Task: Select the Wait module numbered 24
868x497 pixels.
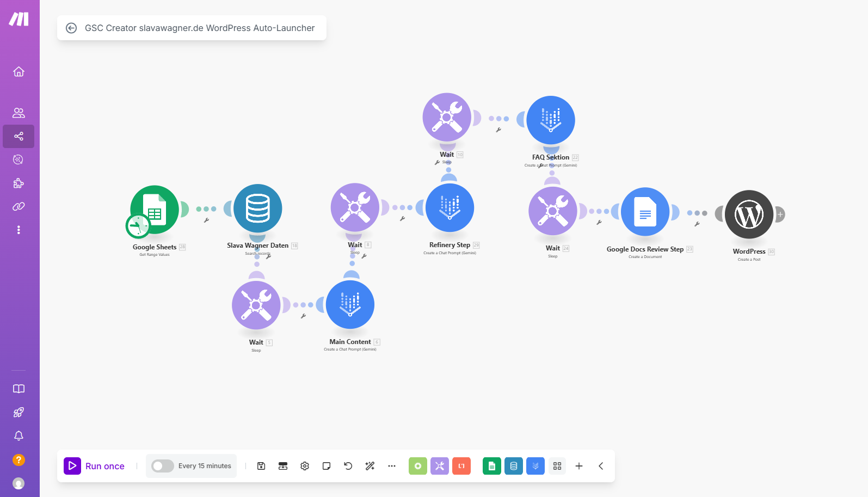Action: click(553, 211)
